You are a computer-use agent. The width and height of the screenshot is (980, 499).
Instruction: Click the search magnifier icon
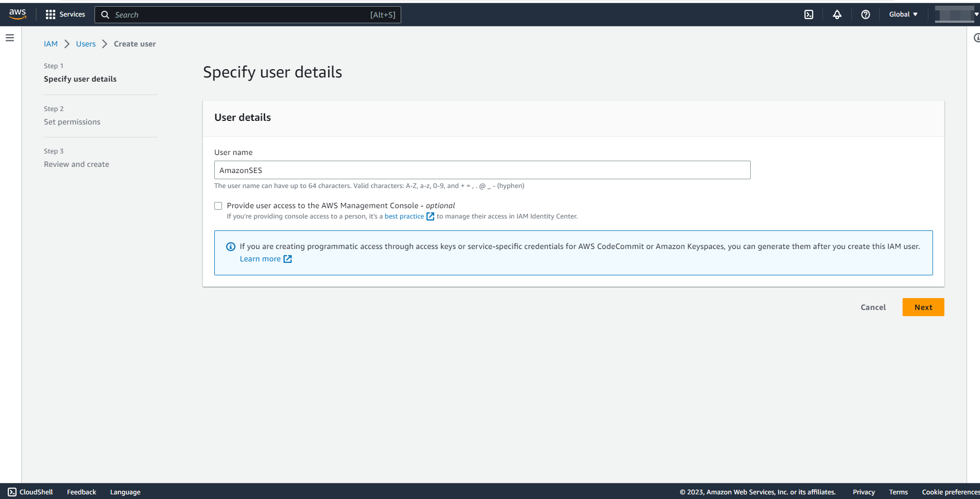coord(105,14)
